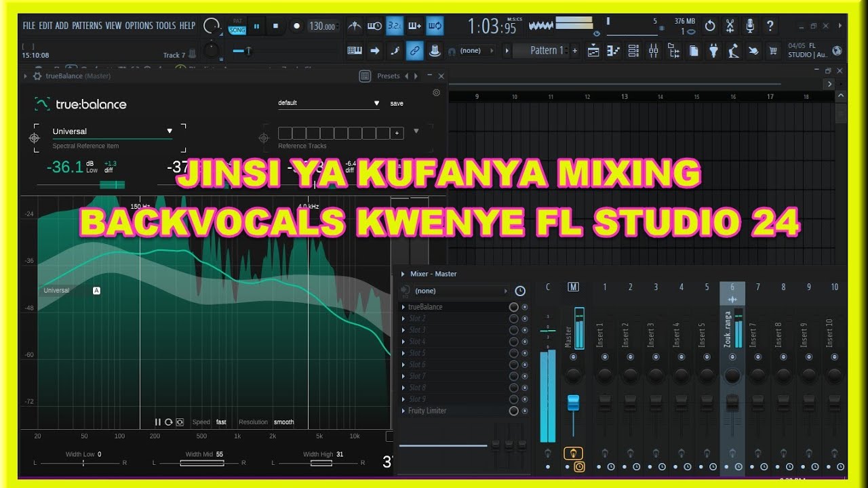This screenshot has width=868, height=488.
Task: Toggle Song mode in the transport
Action: pos(237,30)
